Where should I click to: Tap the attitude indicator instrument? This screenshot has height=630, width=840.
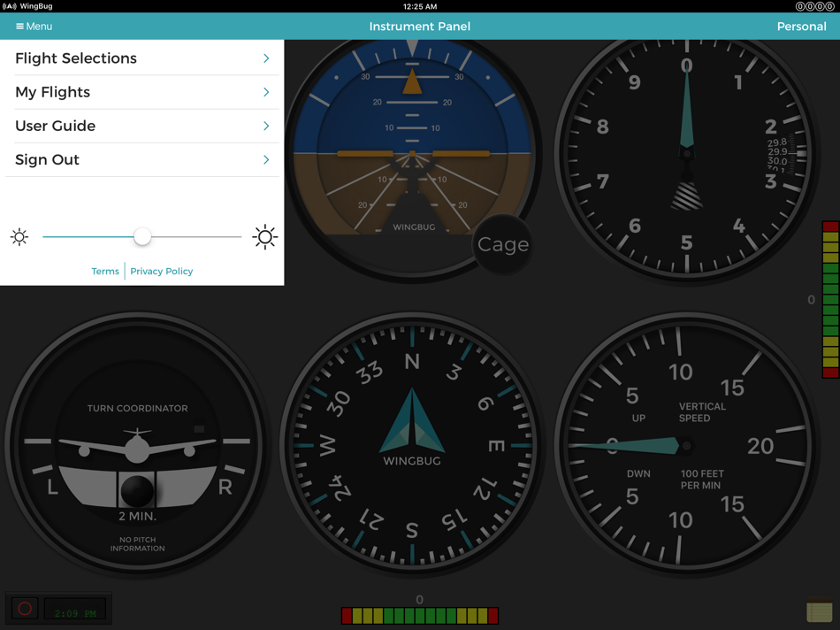(x=412, y=156)
